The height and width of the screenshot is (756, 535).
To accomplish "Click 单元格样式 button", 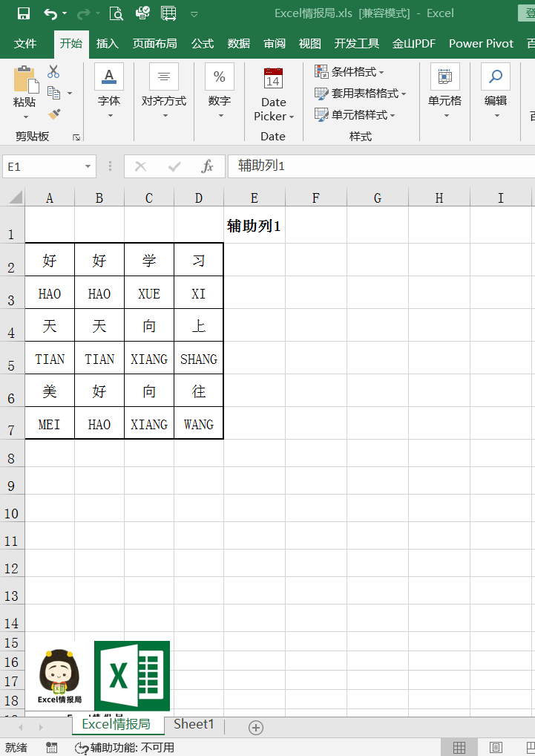I will point(355,115).
